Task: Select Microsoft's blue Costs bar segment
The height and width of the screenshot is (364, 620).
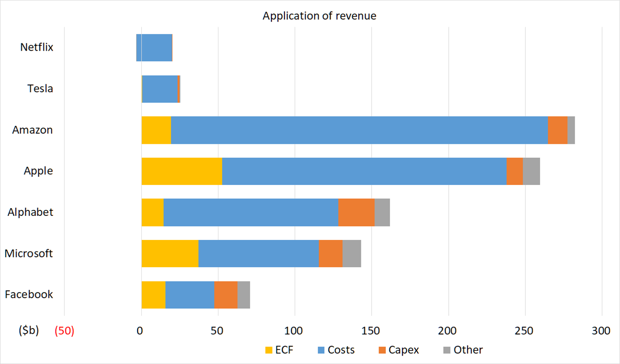Action: 259,253
